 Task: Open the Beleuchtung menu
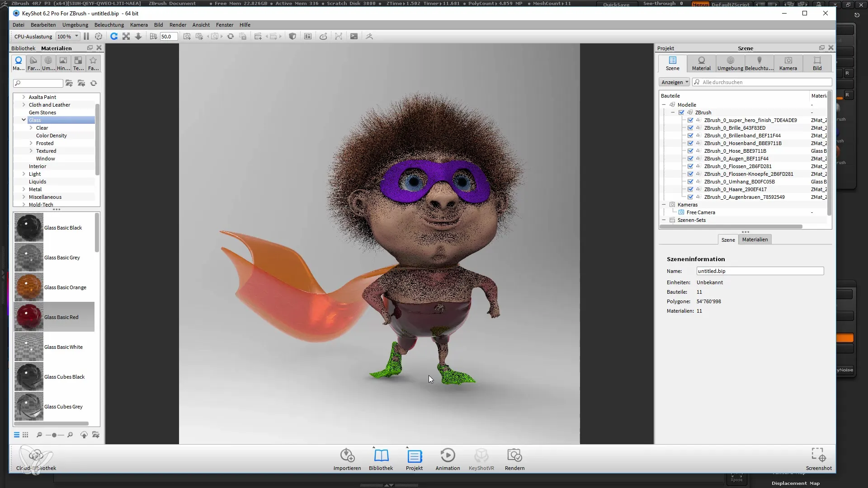(109, 24)
